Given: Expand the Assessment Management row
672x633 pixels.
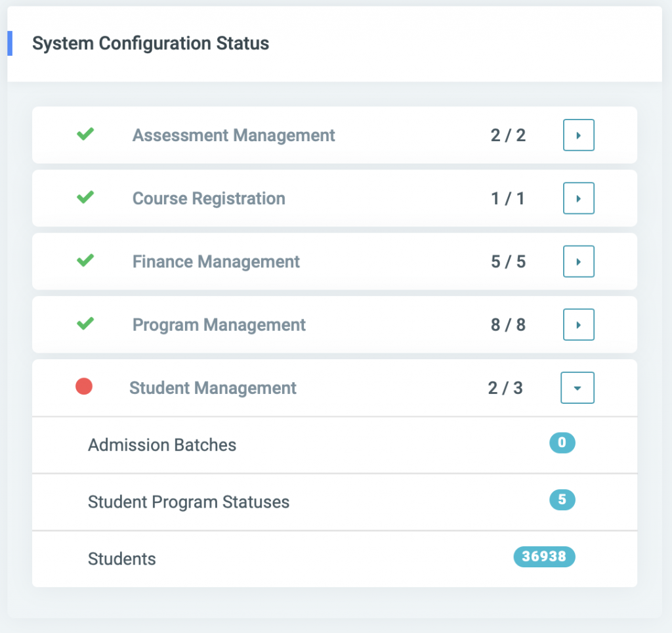Looking at the screenshot, I should pyautogui.click(x=578, y=135).
